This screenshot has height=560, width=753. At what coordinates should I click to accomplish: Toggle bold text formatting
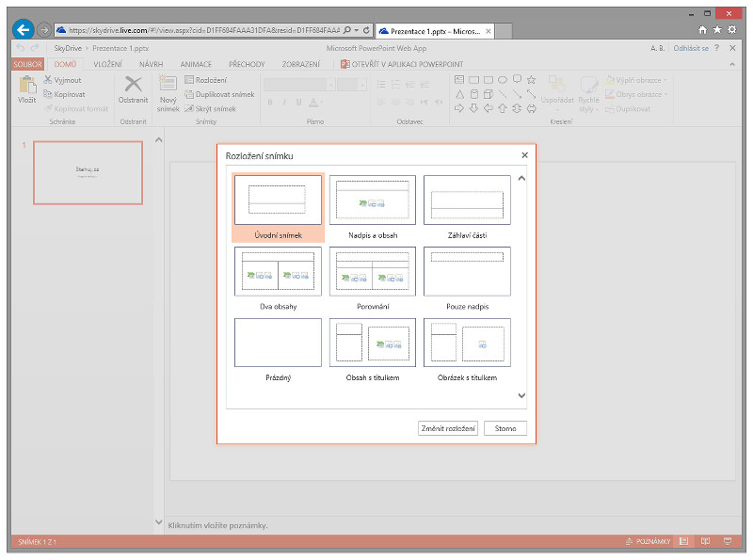tap(270, 102)
